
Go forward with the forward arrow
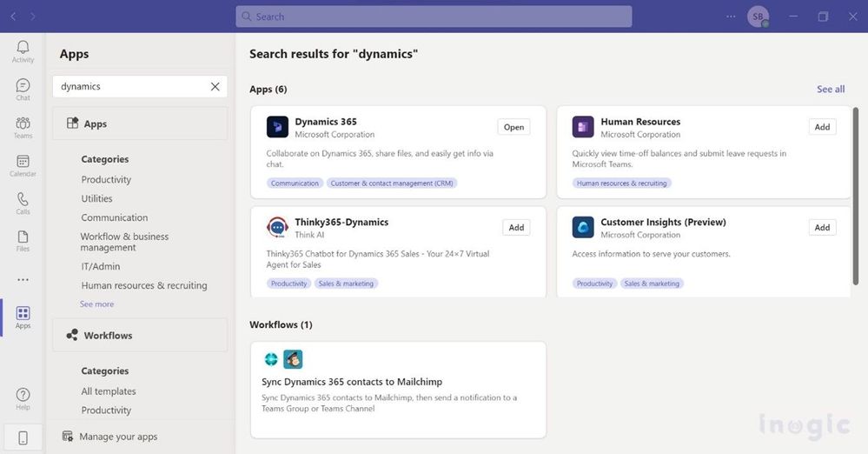[33, 17]
